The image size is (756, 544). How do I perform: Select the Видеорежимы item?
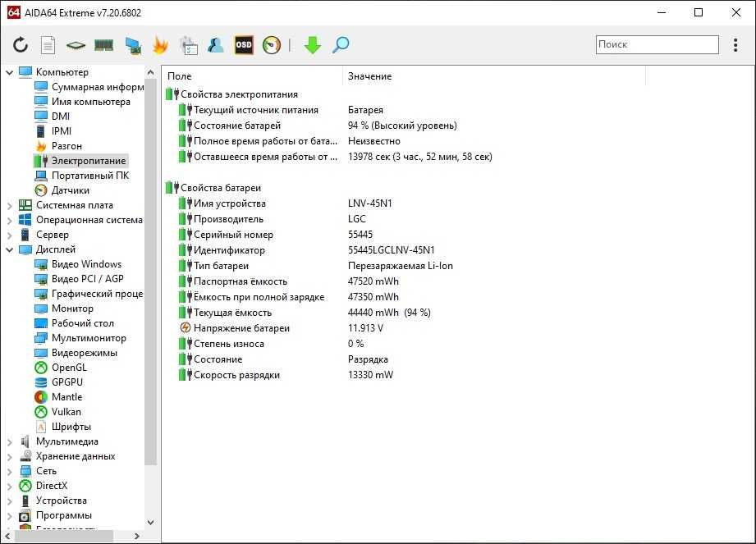(76, 353)
